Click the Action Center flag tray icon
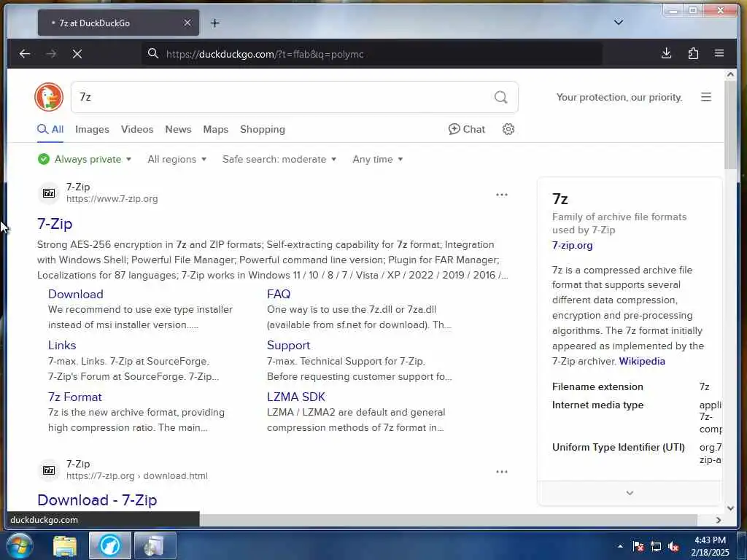Screen dimensions: 747x560 pyautogui.click(x=638, y=546)
